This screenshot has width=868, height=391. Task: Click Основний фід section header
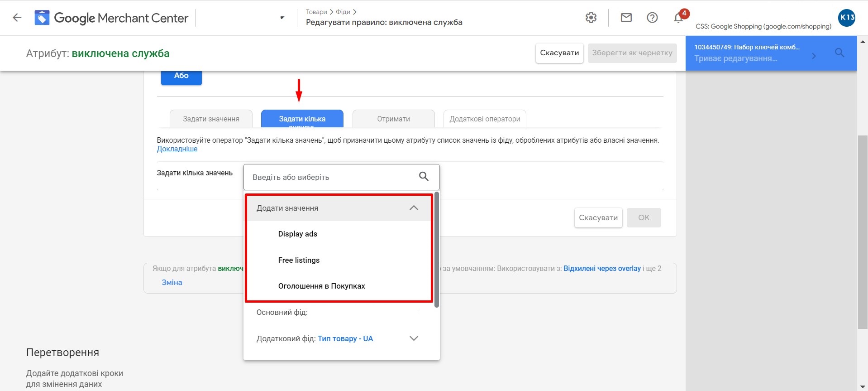pyautogui.click(x=282, y=312)
